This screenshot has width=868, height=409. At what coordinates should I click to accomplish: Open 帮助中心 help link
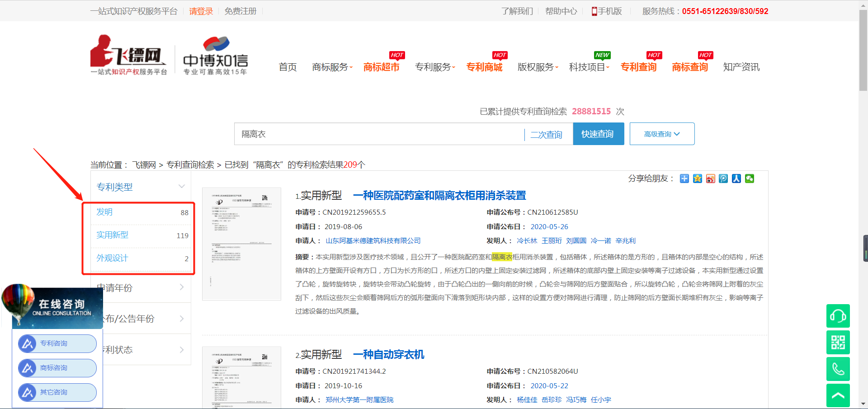(x=561, y=11)
